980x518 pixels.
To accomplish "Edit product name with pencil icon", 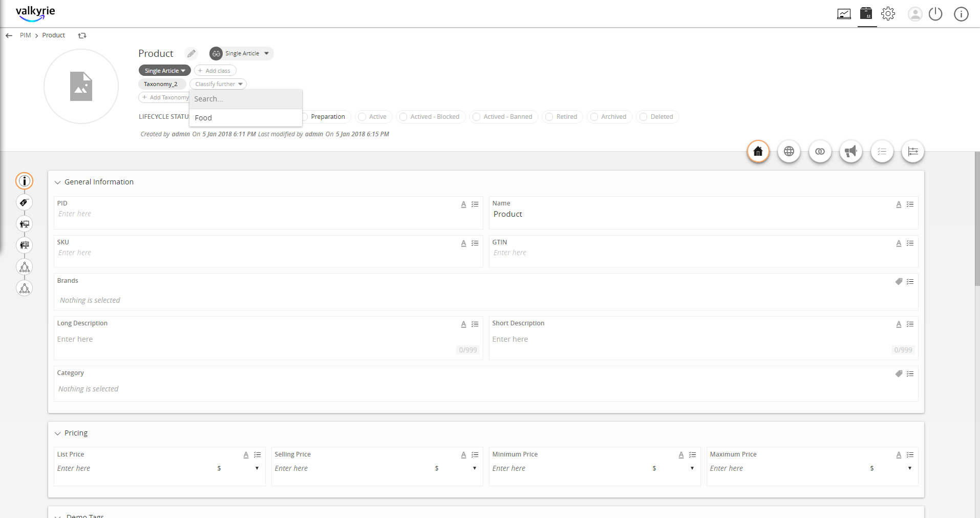I will (191, 53).
